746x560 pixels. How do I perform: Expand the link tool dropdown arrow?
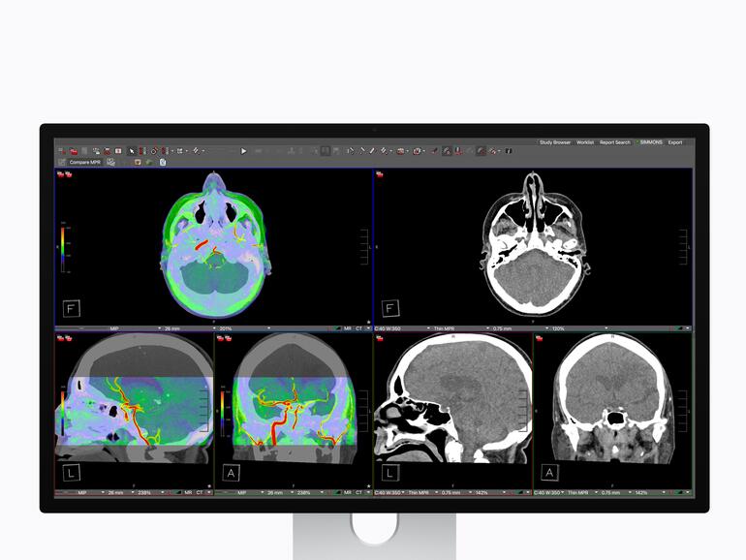(203, 151)
